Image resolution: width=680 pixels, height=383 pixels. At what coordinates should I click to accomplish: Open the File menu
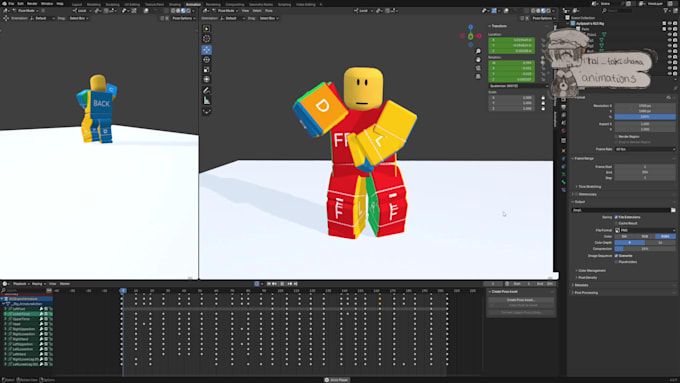(11, 3)
